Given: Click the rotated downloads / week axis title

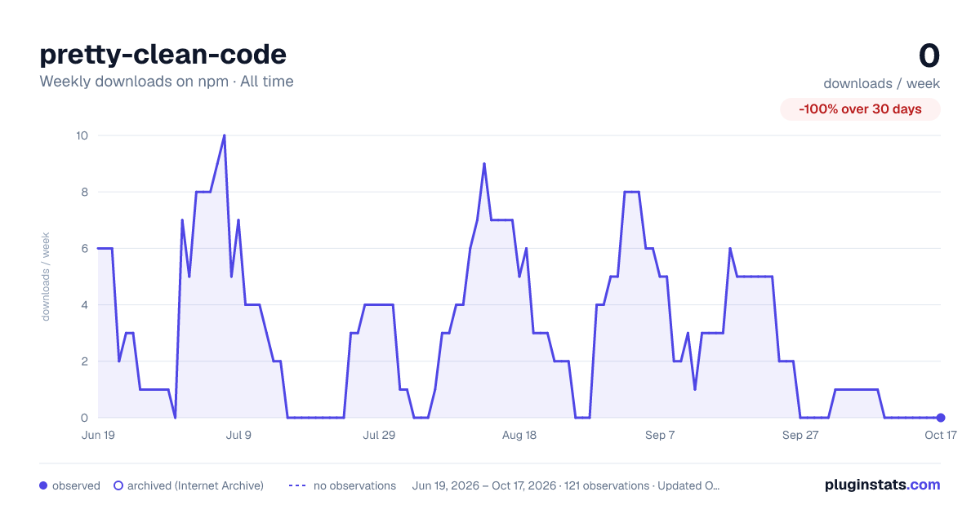Looking at the screenshot, I should [46, 277].
